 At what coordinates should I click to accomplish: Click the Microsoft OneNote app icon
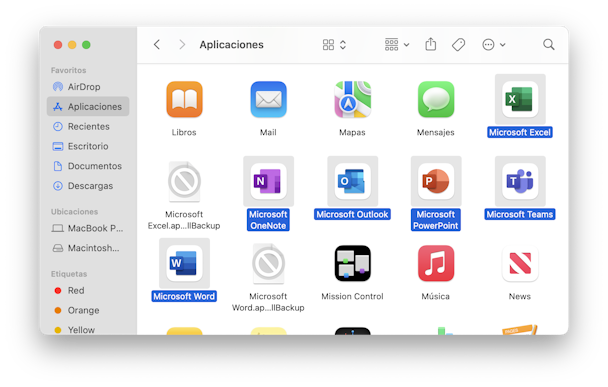pos(268,181)
